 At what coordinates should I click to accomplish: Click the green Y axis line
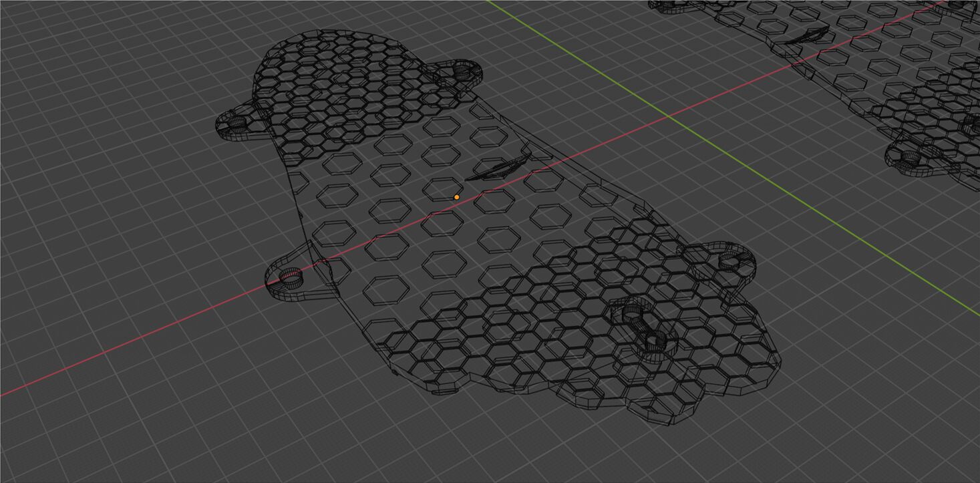pyautogui.click(x=802, y=200)
